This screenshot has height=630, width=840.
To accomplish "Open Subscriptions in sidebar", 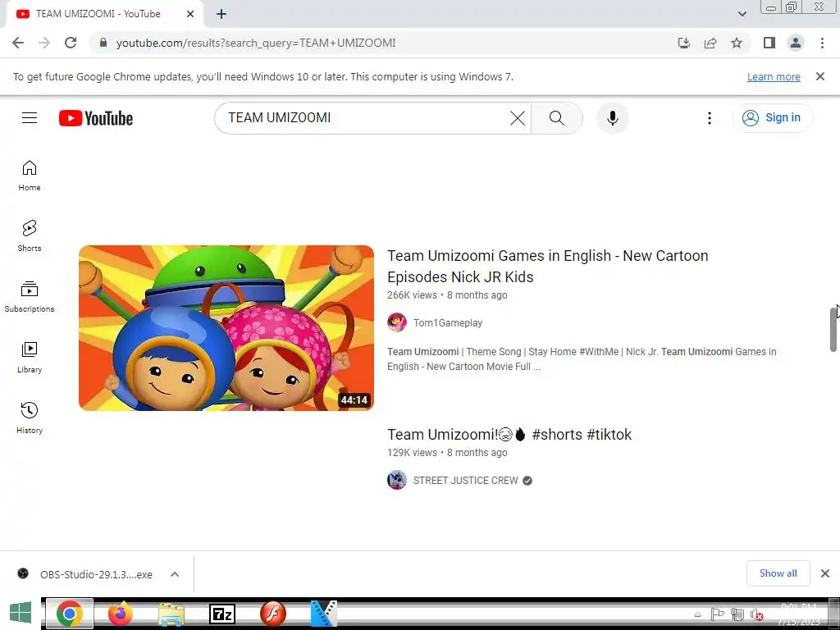I will (30, 297).
